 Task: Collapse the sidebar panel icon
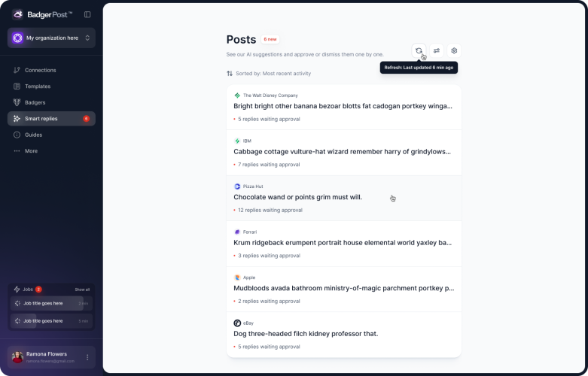[87, 14]
